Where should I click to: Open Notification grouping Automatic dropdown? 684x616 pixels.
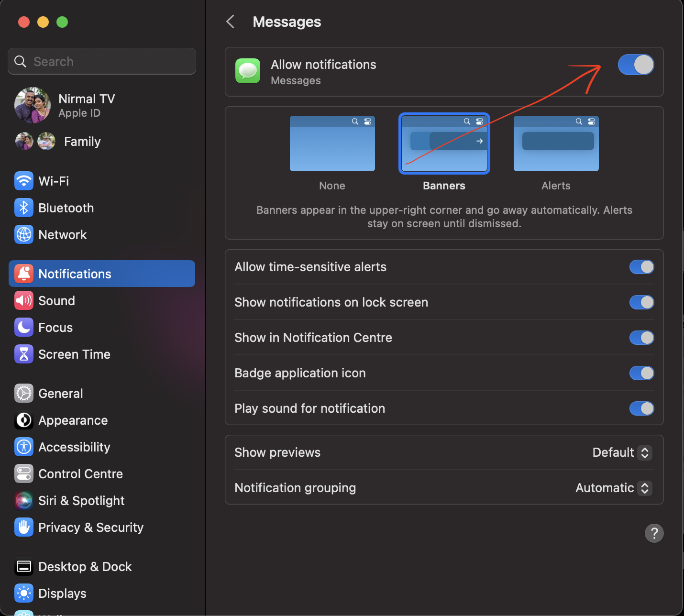(614, 488)
